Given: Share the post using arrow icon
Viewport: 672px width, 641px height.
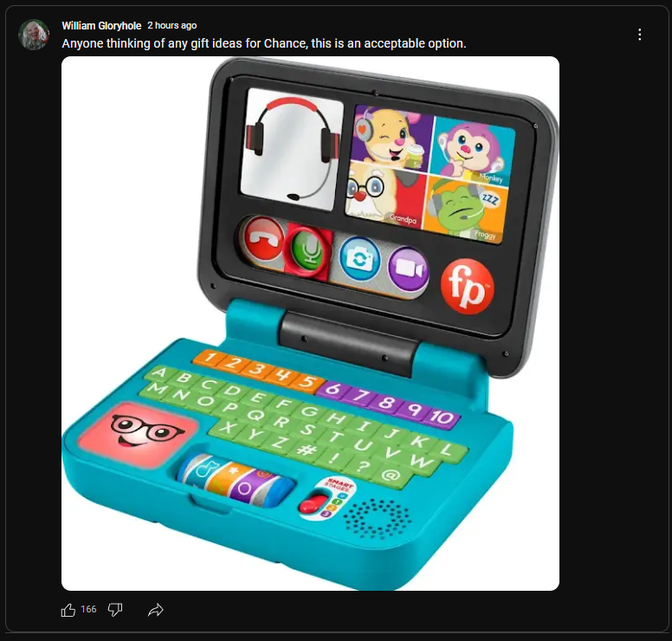Looking at the screenshot, I should pyautogui.click(x=156, y=610).
